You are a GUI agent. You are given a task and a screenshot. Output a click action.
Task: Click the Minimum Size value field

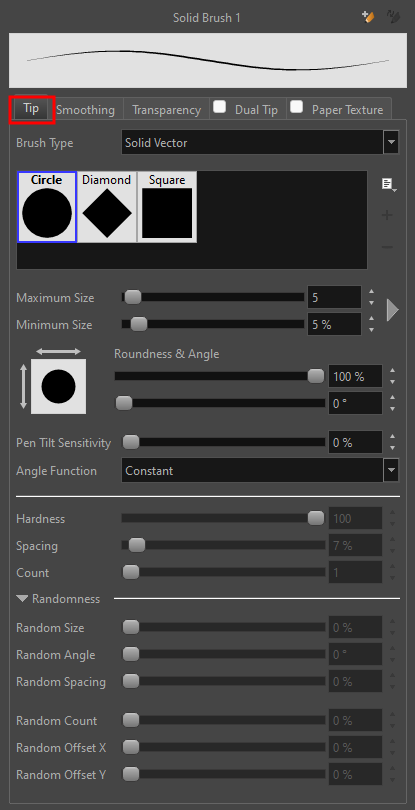pos(334,324)
